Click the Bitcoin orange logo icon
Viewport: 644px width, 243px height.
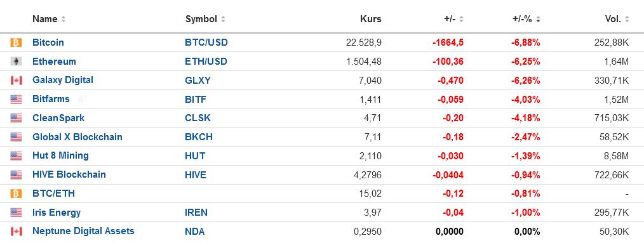[16, 43]
